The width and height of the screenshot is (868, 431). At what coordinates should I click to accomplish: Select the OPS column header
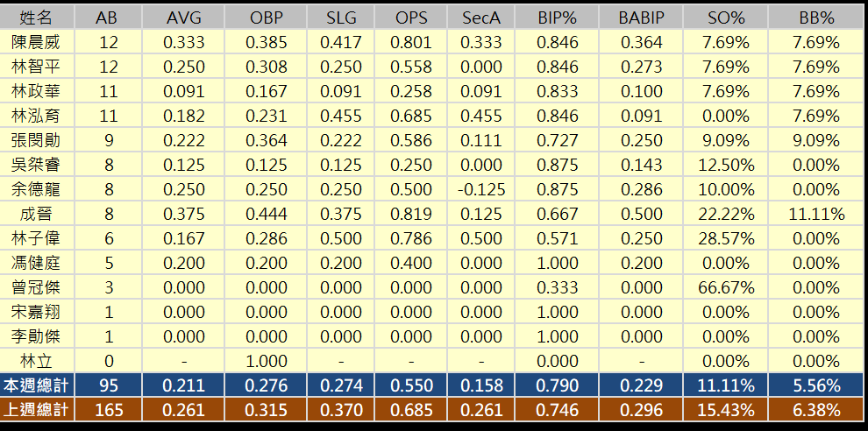(x=412, y=18)
